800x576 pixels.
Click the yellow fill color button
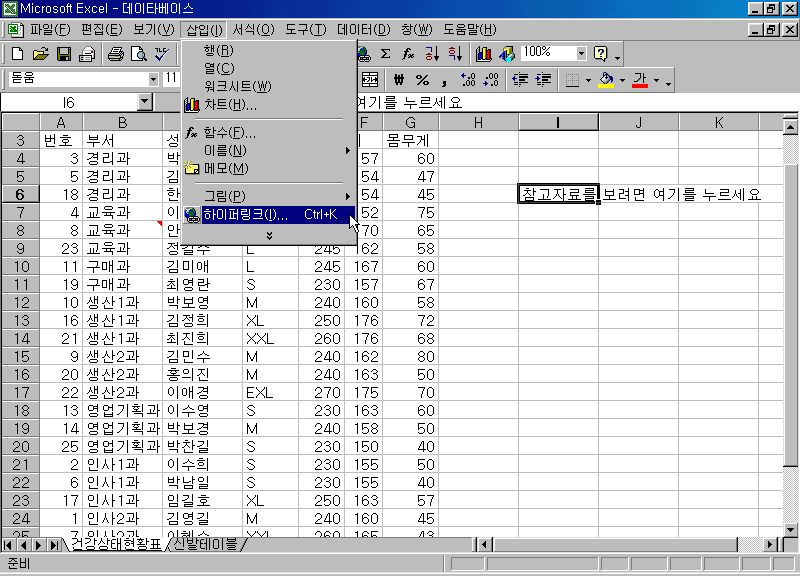pos(605,80)
